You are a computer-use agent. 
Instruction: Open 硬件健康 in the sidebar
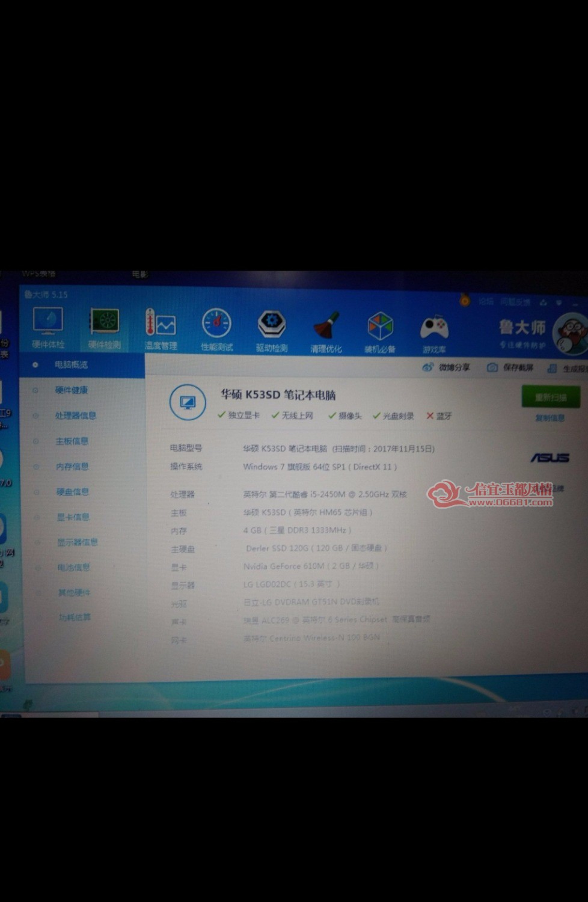pos(72,390)
